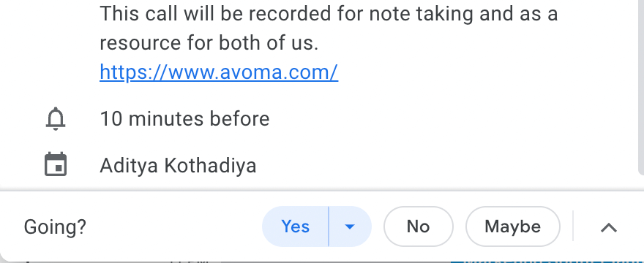644x263 pixels.
Task: Respond No to the invitation
Action: pos(418,226)
